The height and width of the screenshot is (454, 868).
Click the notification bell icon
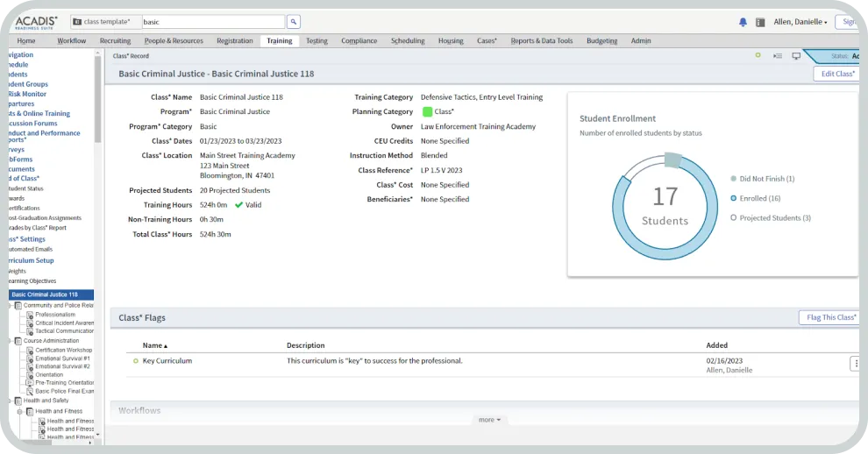743,22
